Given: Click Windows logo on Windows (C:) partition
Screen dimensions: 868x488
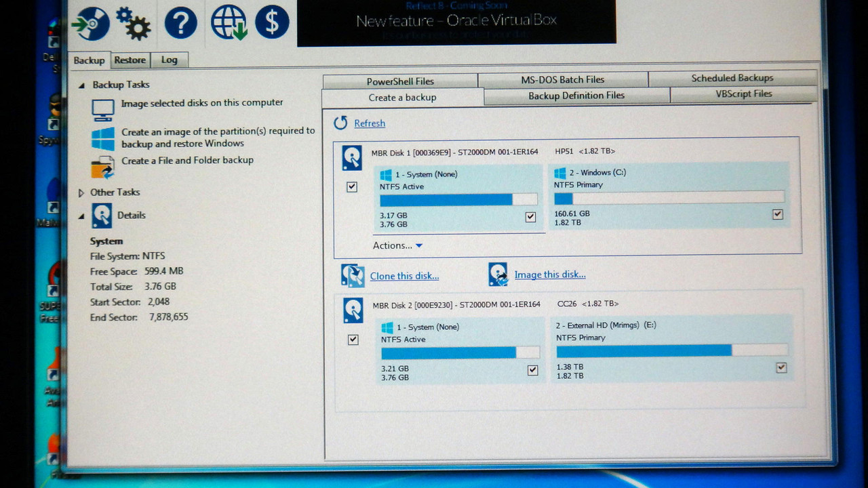Looking at the screenshot, I should [x=560, y=173].
